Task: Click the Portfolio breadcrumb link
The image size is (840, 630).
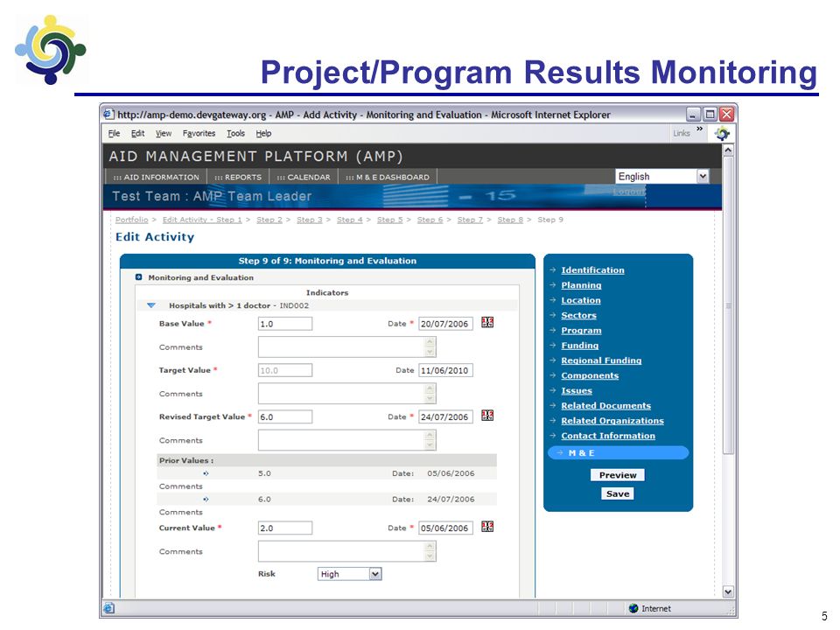Action: tap(132, 220)
